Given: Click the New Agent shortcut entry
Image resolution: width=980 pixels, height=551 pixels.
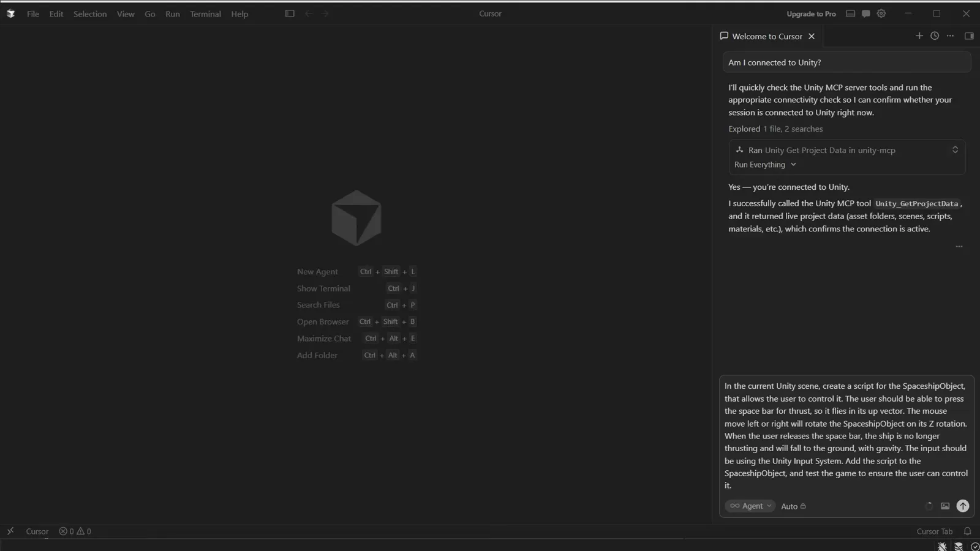Looking at the screenshot, I should coord(356,272).
